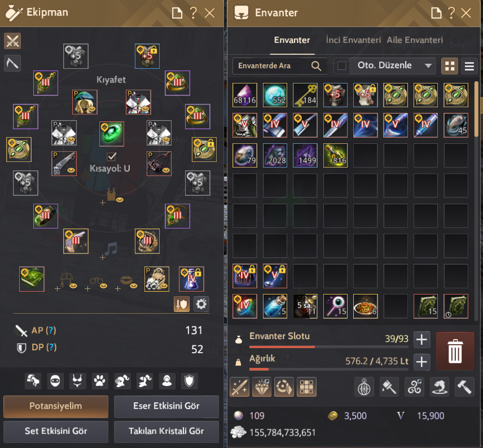
Task: Tick the checkbox beside Oto. Düzenle
Action: 341,65
